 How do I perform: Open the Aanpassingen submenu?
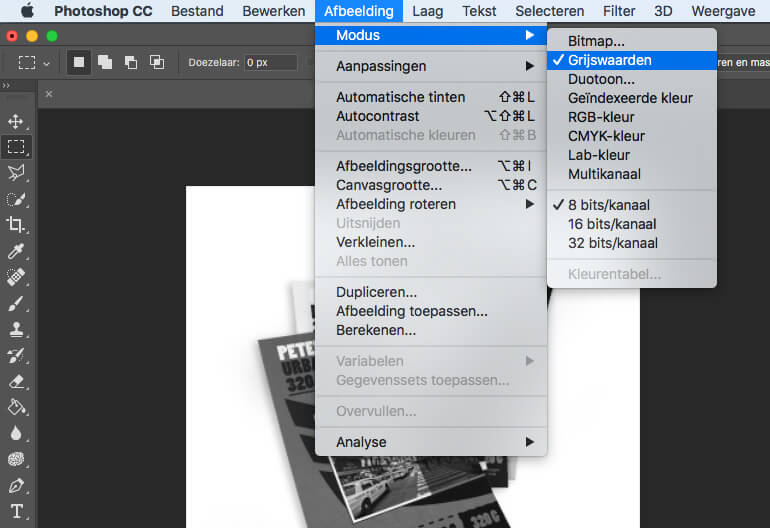[431, 66]
